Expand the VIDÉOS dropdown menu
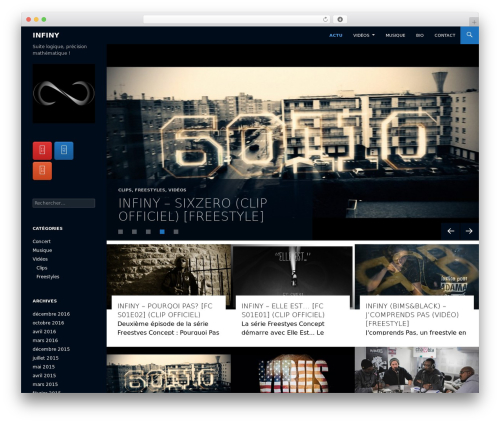The image size is (500, 423). click(x=364, y=35)
